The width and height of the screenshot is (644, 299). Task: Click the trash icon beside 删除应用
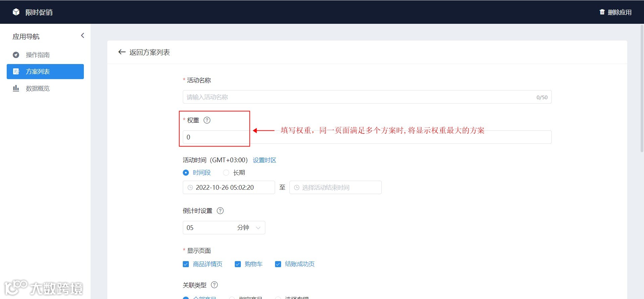tap(602, 12)
